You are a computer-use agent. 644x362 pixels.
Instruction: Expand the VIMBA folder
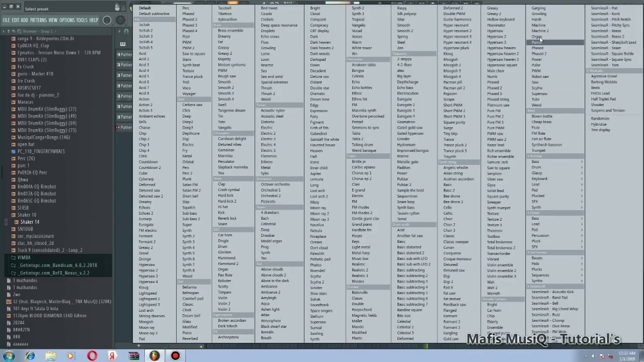(x=14, y=257)
